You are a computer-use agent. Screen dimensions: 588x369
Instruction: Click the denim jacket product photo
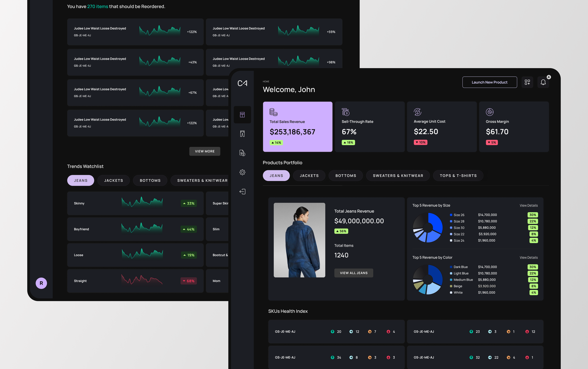(300, 240)
